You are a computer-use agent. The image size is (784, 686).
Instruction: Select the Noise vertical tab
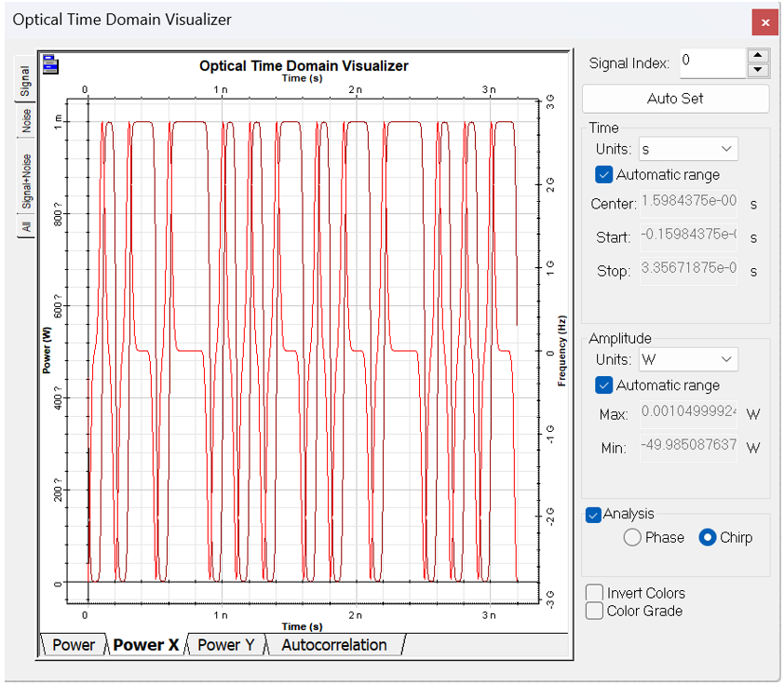26,121
